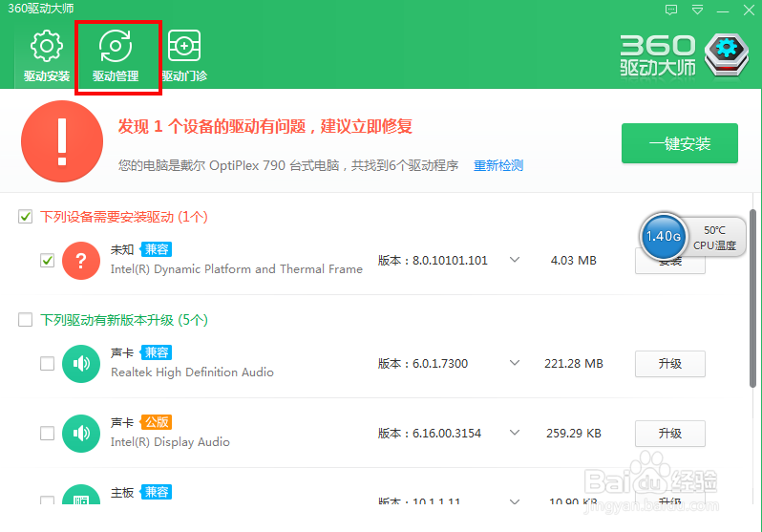Click the red question mark unknown device icon
The height and width of the screenshot is (532, 762).
81,261
